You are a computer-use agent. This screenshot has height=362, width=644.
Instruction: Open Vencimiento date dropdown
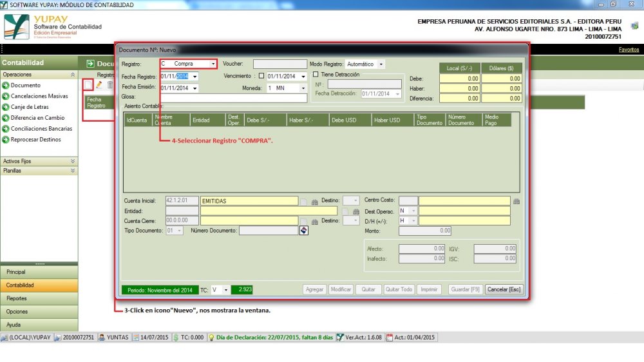[x=303, y=77]
